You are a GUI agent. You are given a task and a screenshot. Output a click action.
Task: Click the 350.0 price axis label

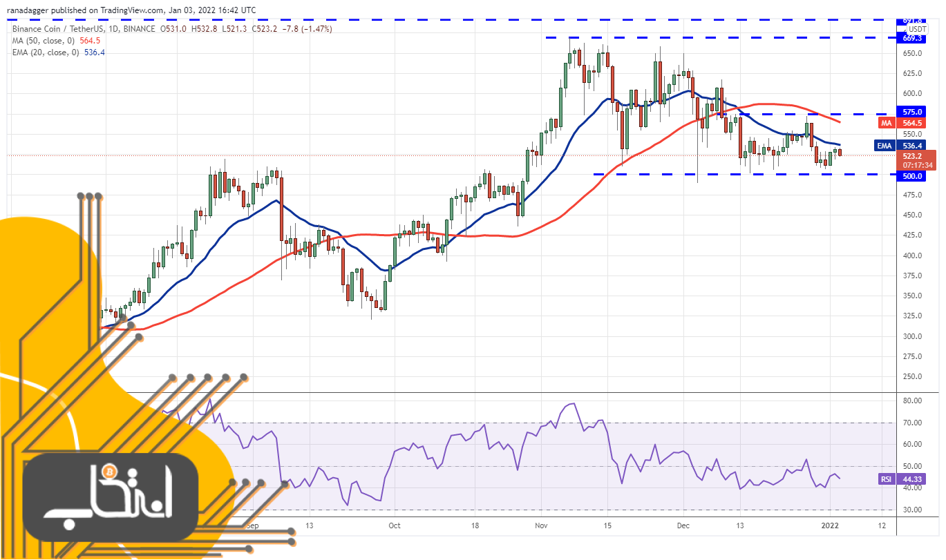coord(913,296)
